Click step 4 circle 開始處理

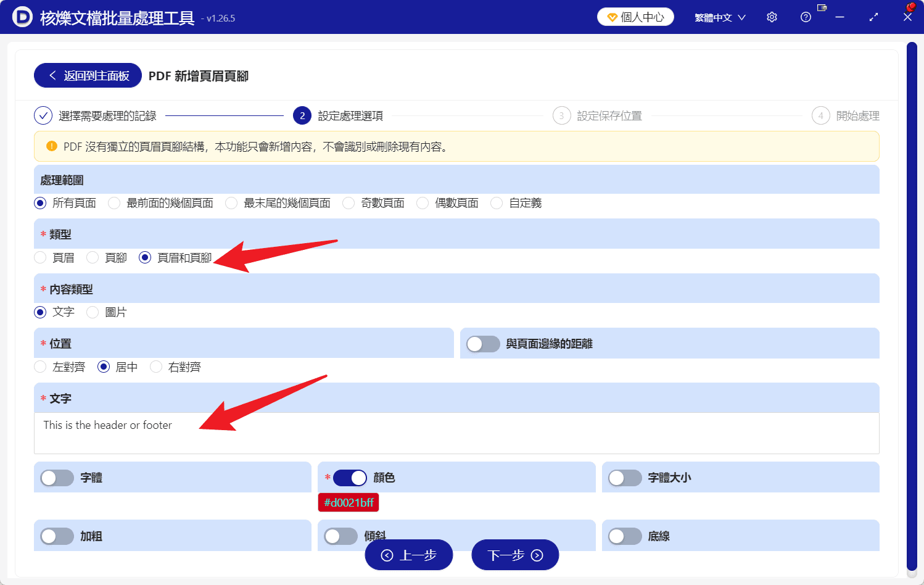tap(820, 115)
